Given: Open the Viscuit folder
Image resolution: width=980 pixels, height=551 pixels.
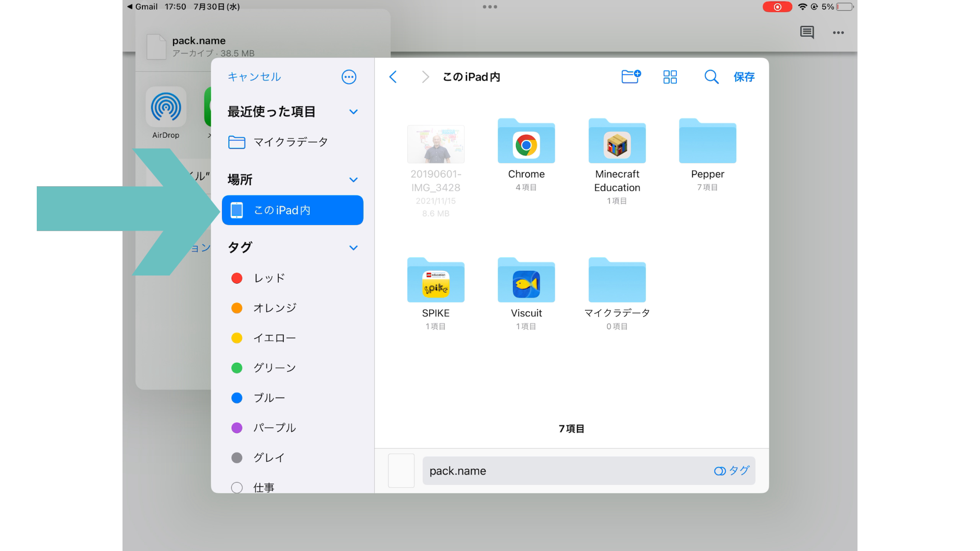Looking at the screenshot, I should [x=526, y=281].
